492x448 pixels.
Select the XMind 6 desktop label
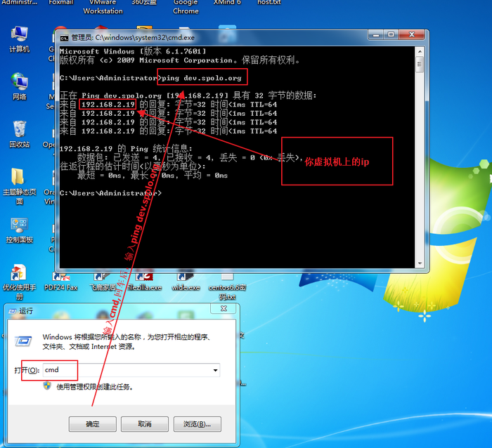click(227, 3)
